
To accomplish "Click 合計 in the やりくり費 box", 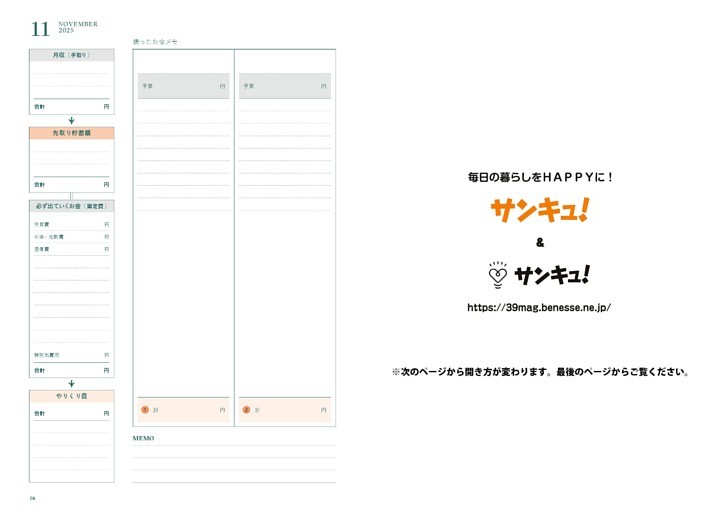I will [39, 414].
